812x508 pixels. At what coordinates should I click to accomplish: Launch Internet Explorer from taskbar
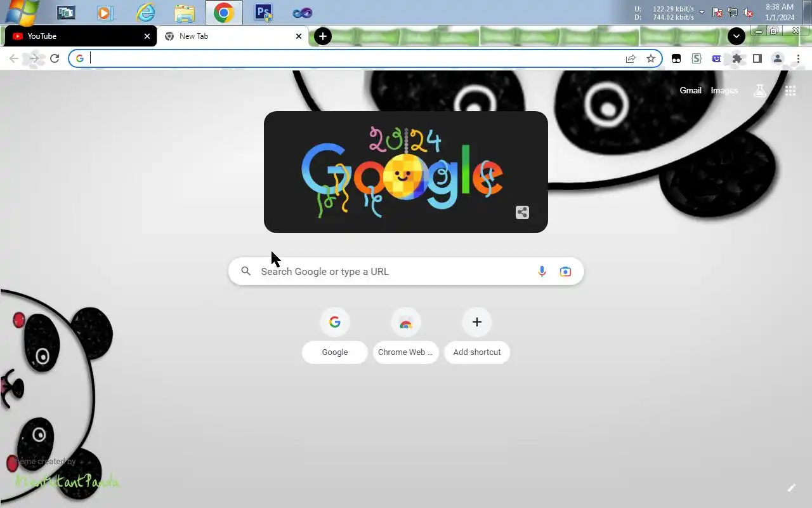(145, 12)
